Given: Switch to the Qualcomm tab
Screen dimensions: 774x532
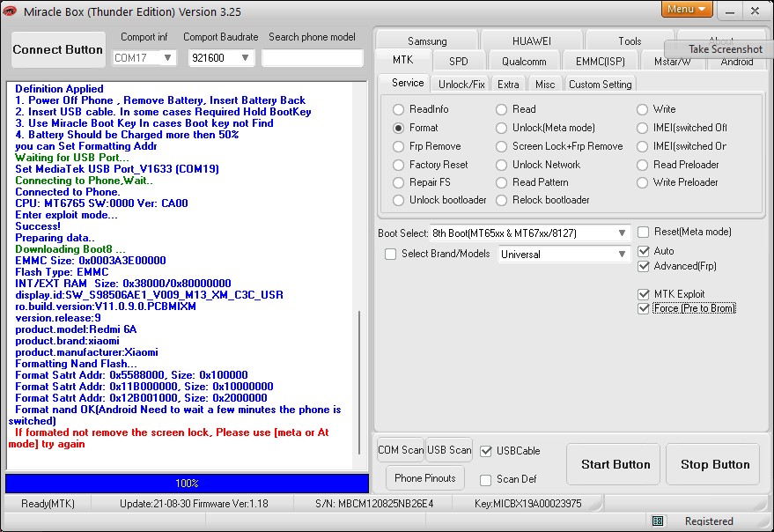Looking at the screenshot, I should (524, 62).
